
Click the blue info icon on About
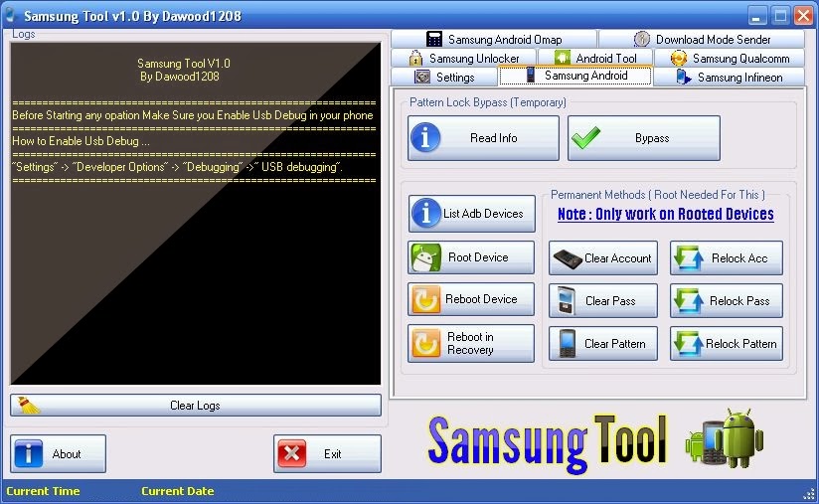(28, 453)
